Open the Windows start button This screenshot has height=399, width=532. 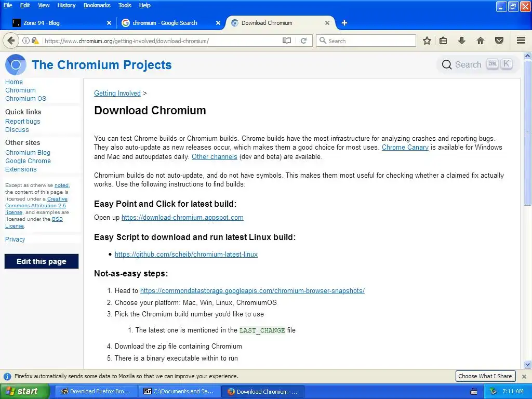pos(24,392)
